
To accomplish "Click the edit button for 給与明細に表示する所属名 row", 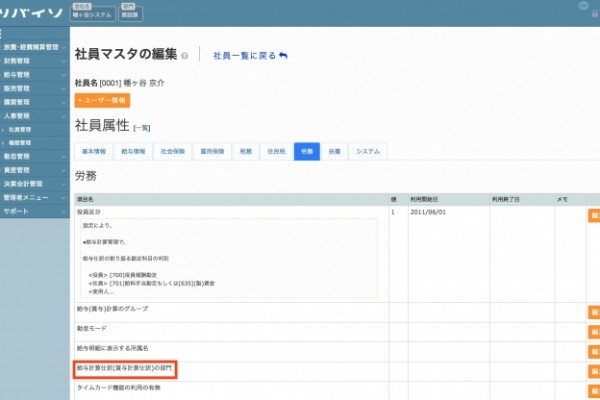I will coord(594,351).
